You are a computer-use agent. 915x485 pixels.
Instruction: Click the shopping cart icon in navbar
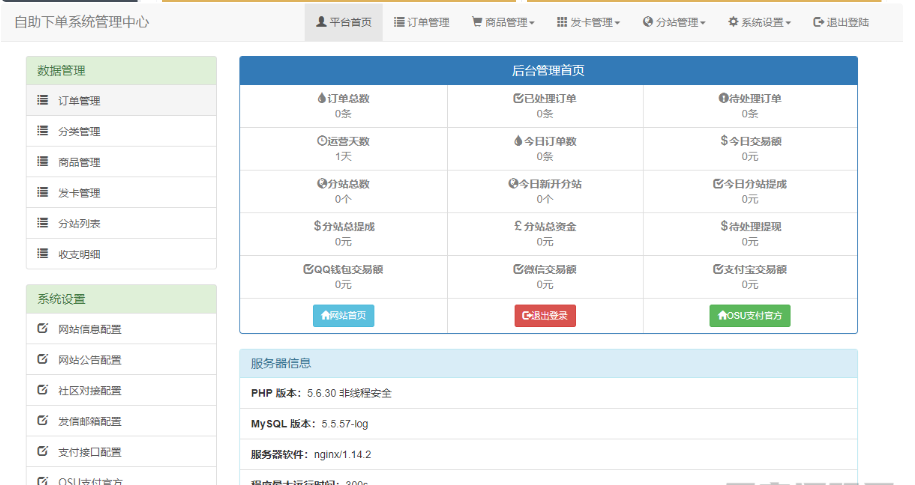pos(477,22)
